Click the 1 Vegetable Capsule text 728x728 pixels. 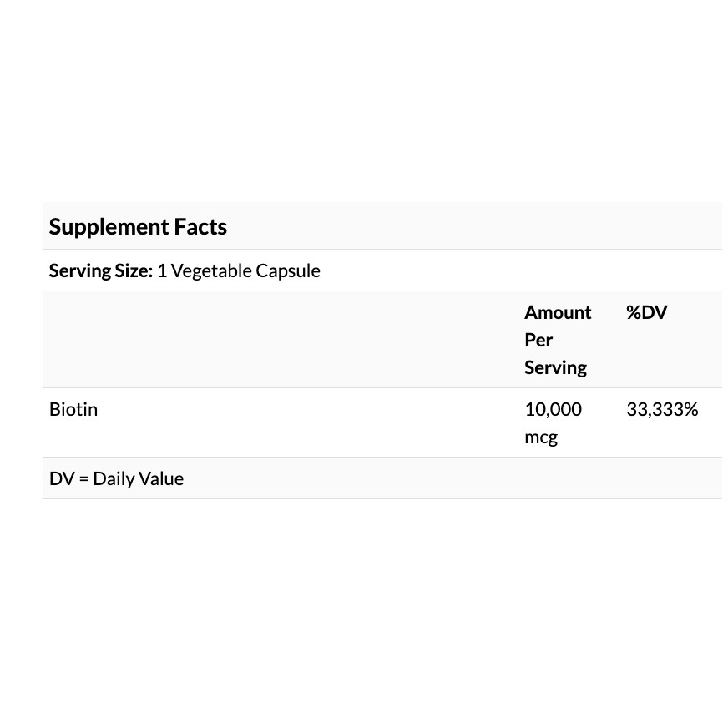click(x=239, y=270)
